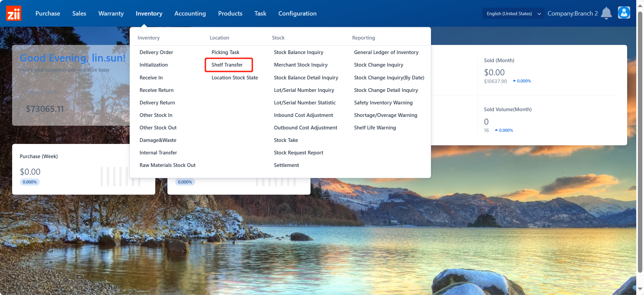Open Stock Balance Inquiry
The image size is (644, 295).
pyautogui.click(x=299, y=52)
